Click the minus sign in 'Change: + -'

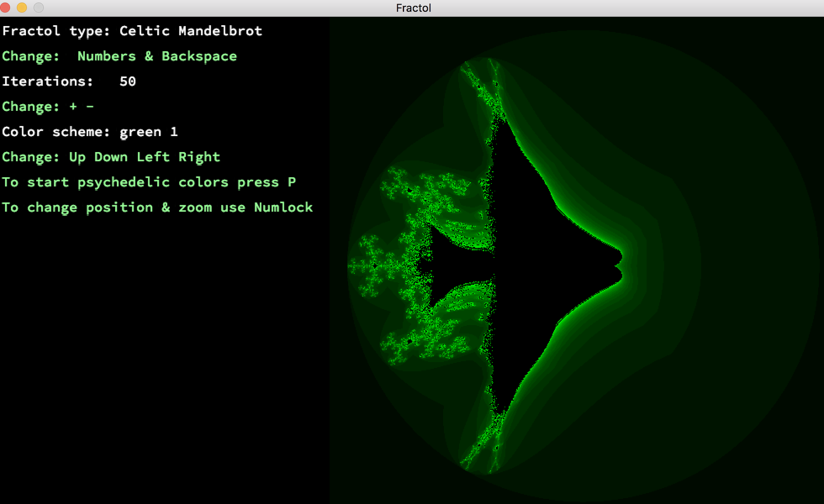click(90, 107)
